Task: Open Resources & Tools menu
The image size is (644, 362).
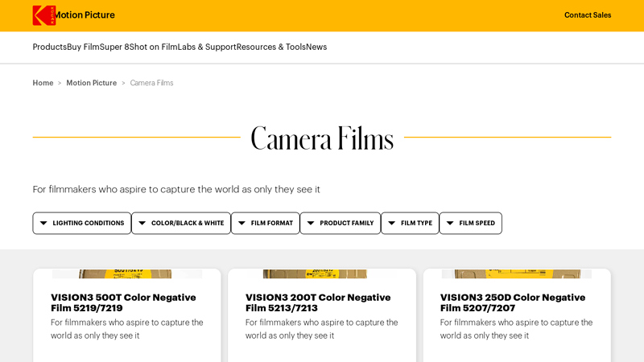Action: click(x=271, y=47)
